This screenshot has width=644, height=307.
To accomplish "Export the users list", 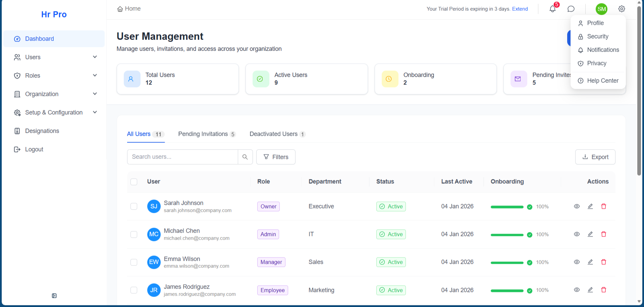I will [595, 157].
